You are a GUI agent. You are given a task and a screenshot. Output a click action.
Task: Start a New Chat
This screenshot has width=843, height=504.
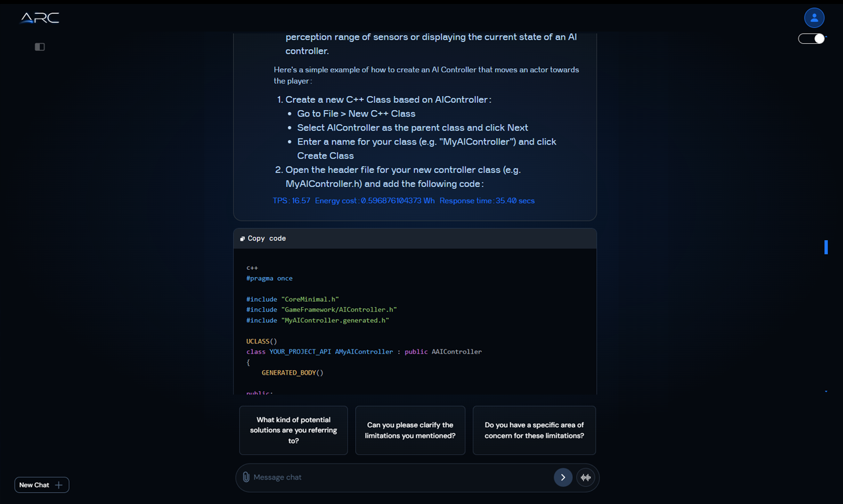pos(42,485)
